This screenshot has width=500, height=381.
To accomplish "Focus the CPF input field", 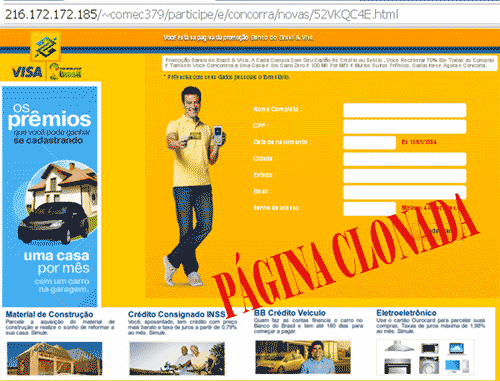I will tap(404, 127).
